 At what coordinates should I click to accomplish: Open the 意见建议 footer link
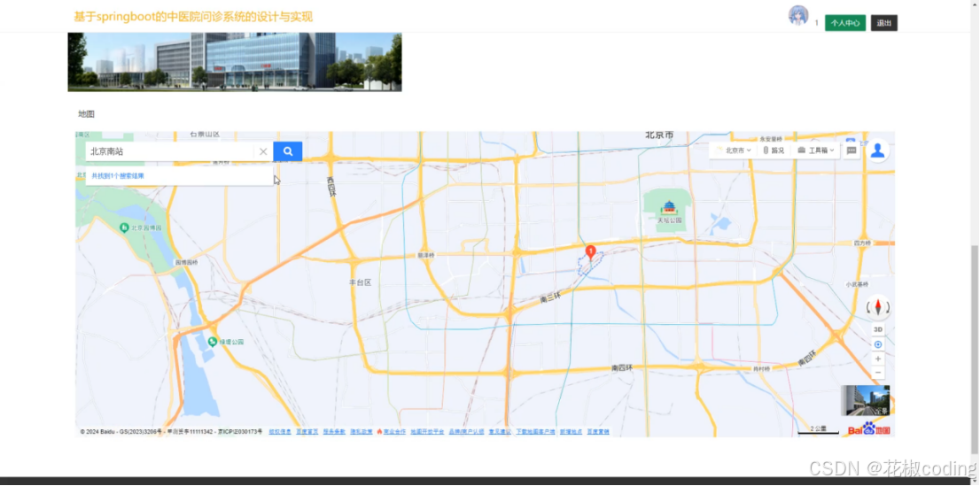[x=500, y=432]
